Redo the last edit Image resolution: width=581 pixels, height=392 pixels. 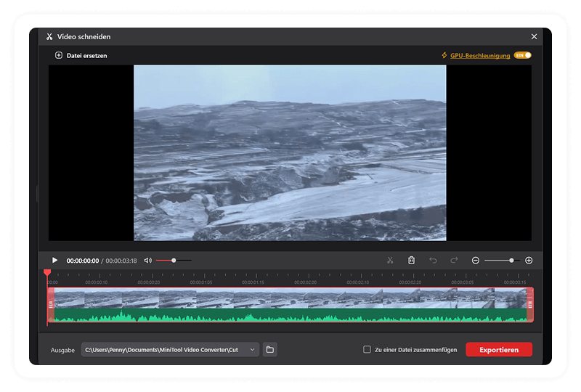pyautogui.click(x=454, y=261)
